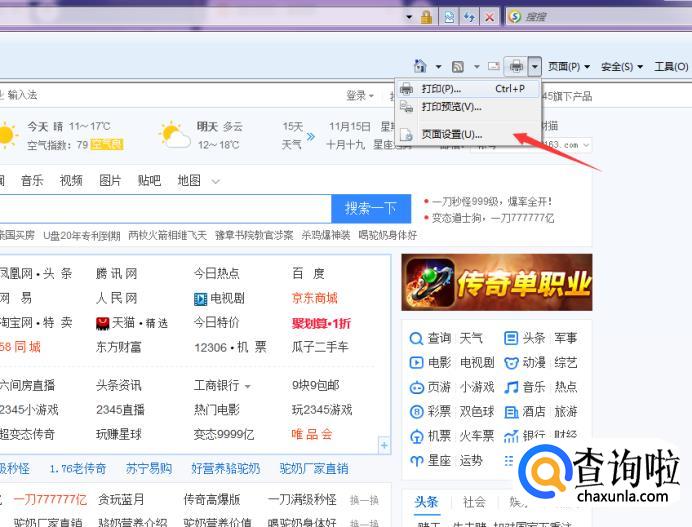The image size is (692, 527).
Task: Click the 音乐 note icon
Action: point(511,387)
